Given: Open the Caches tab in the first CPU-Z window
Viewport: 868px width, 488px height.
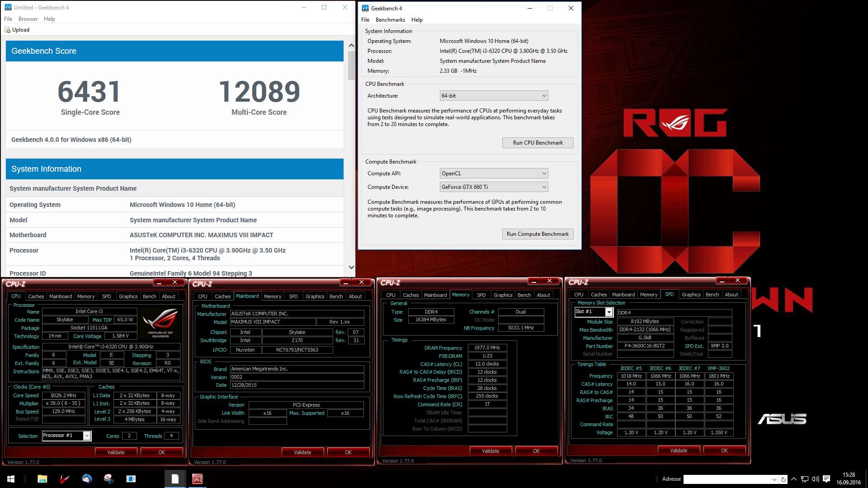Looking at the screenshot, I should pos(36,296).
